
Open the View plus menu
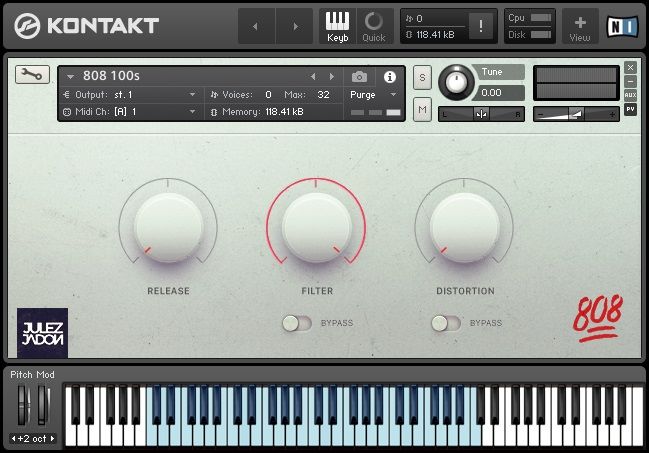580,25
